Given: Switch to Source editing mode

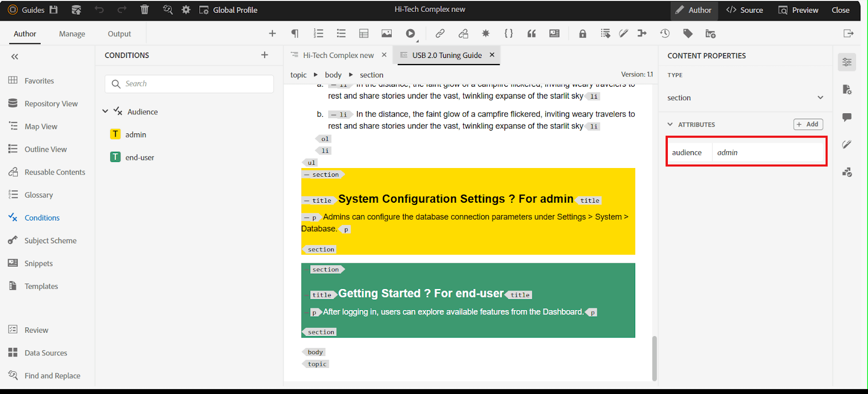Looking at the screenshot, I should click(744, 10).
